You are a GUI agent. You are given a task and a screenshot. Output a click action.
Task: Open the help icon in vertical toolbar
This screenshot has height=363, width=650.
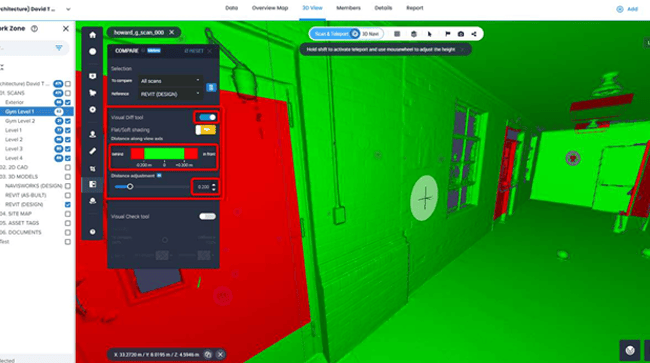(92, 232)
